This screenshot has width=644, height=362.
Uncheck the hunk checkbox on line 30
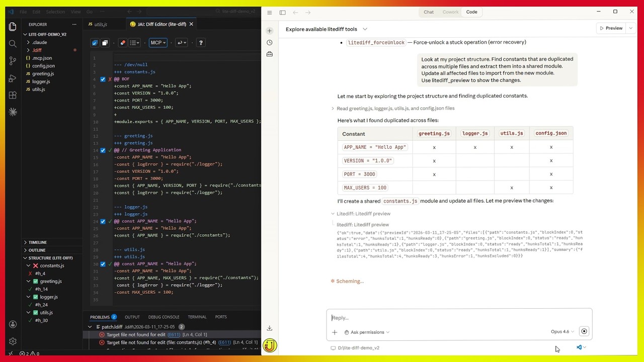(103, 264)
